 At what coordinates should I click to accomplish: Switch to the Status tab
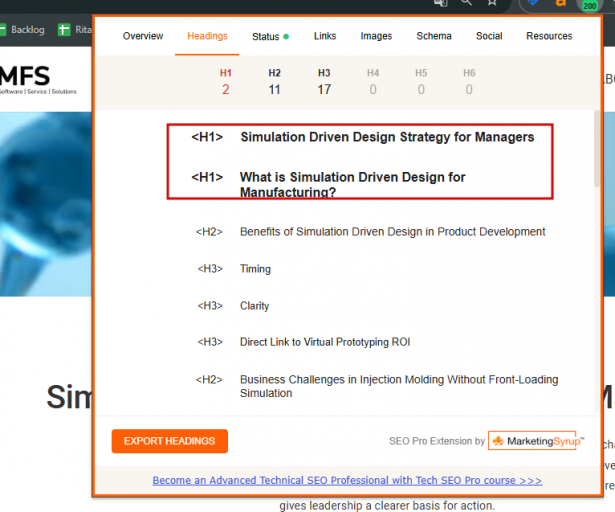point(270,36)
